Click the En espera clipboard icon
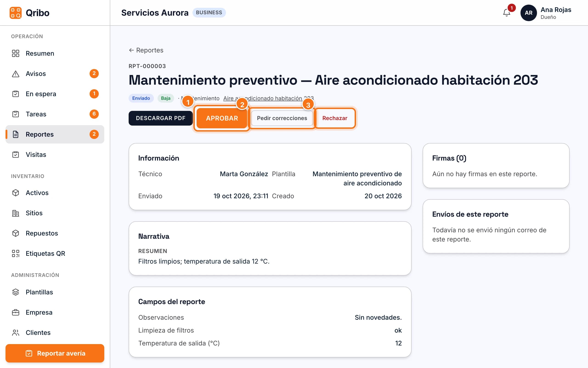Viewport: 588px width, 368px height. [x=16, y=94]
